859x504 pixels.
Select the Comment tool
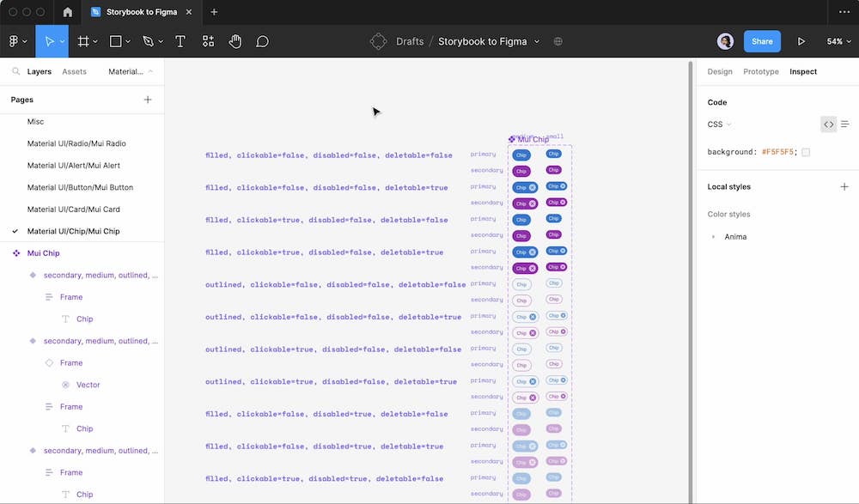pos(263,41)
